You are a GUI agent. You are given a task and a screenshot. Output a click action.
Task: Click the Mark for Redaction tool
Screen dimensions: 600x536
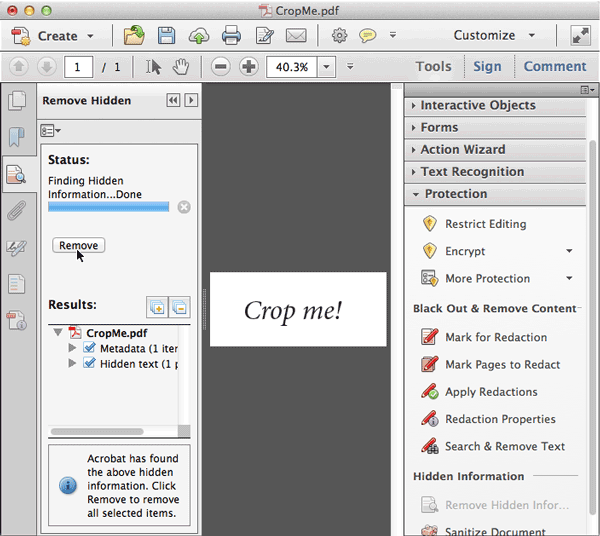pyautogui.click(x=495, y=337)
